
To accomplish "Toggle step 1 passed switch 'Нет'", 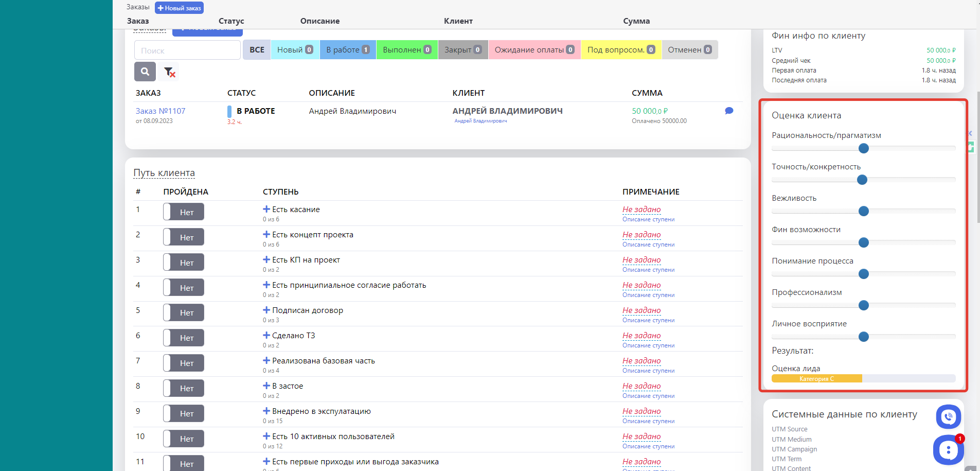I will tap(184, 212).
